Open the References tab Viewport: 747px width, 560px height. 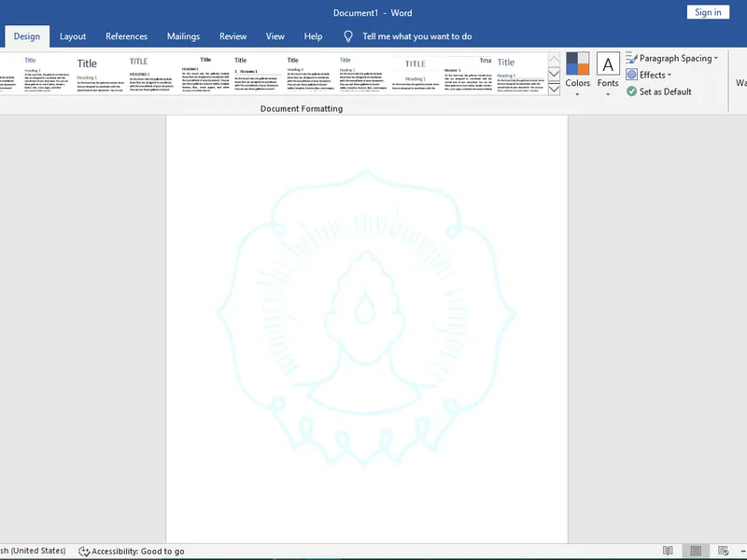pyautogui.click(x=126, y=36)
